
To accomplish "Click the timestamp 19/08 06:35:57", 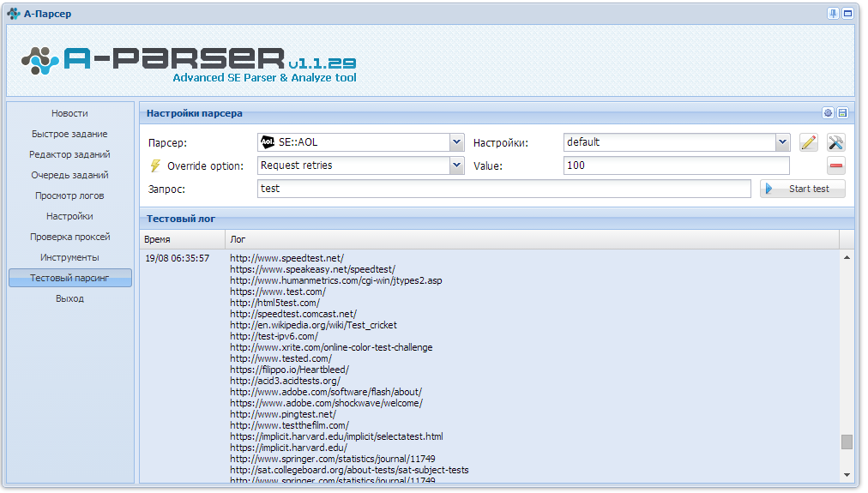I will pos(178,258).
